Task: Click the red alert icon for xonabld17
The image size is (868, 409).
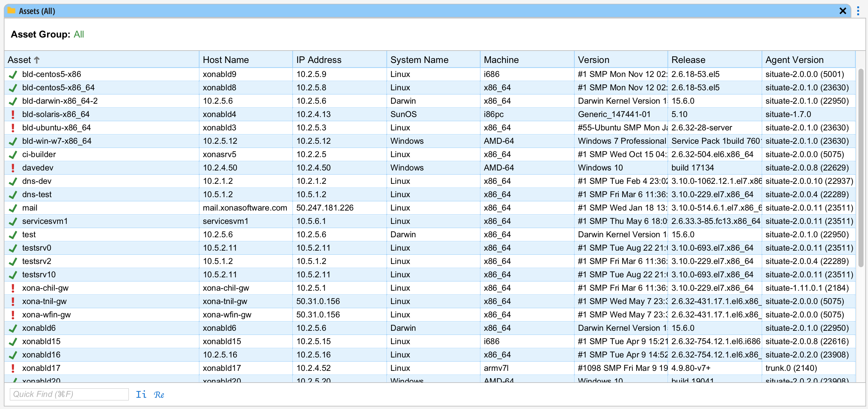Action: (x=13, y=368)
